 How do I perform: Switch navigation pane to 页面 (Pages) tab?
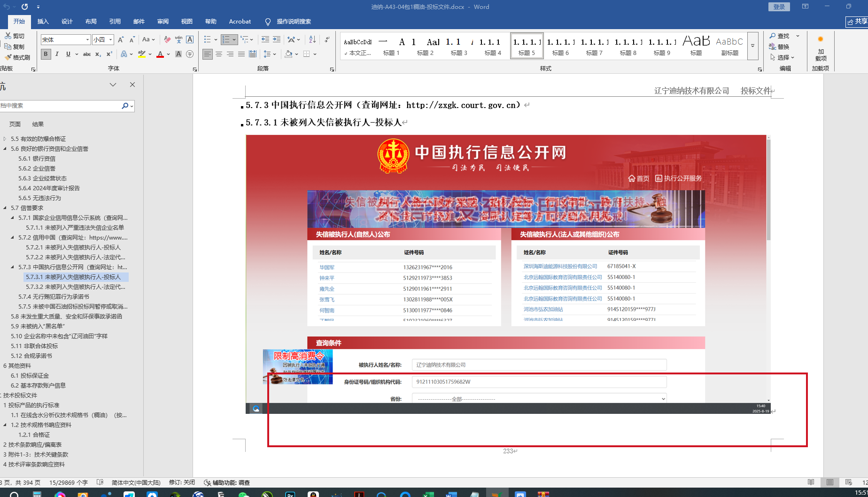(15, 124)
